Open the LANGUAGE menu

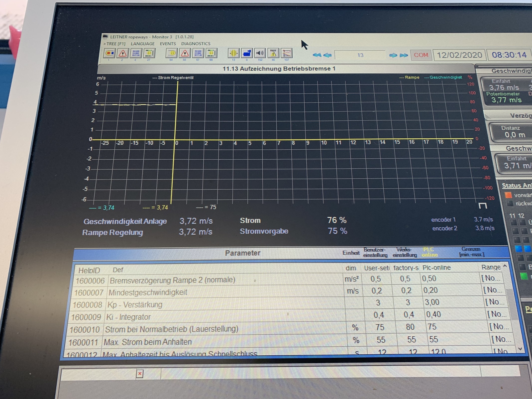pos(142,44)
